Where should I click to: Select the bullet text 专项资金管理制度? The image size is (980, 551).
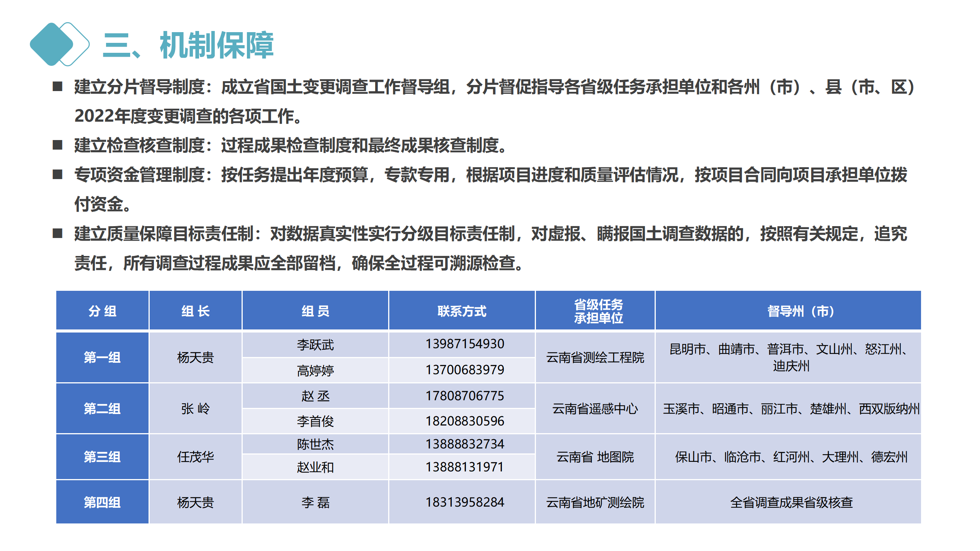pyautogui.click(x=140, y=175)
